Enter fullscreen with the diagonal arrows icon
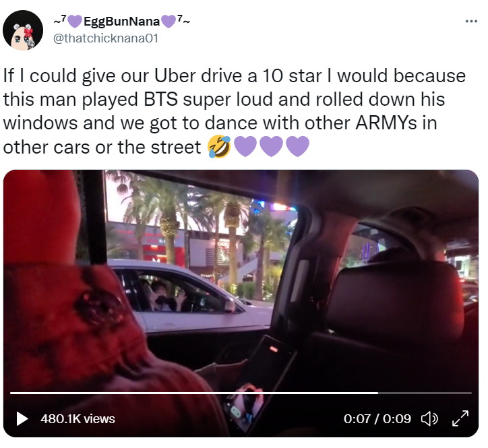The width and height of the screenshot is (488, 448). (460, 418)
